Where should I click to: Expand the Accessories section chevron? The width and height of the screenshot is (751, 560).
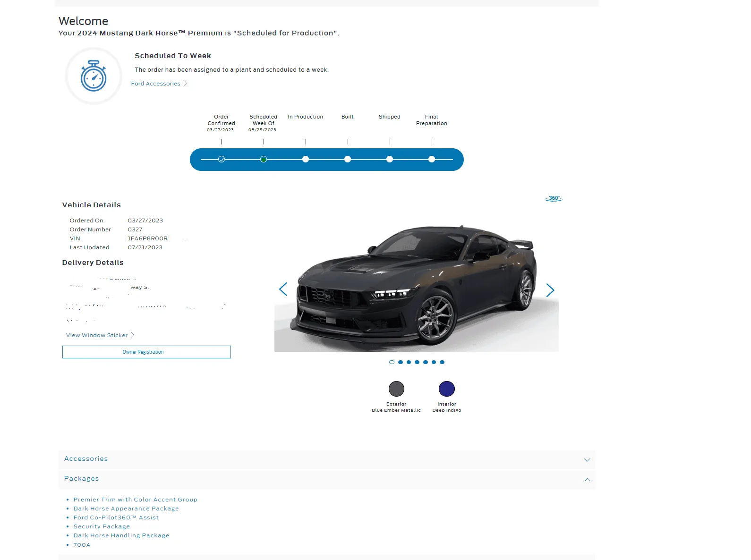(587, 460)
